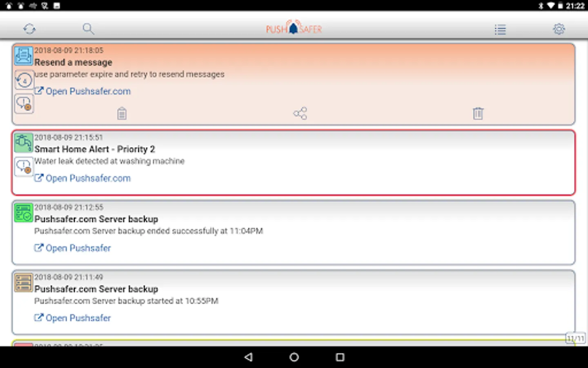The image size is (588, 368).
Task: Tap the retry clock icon on Resend message
Action: [24, 80]
